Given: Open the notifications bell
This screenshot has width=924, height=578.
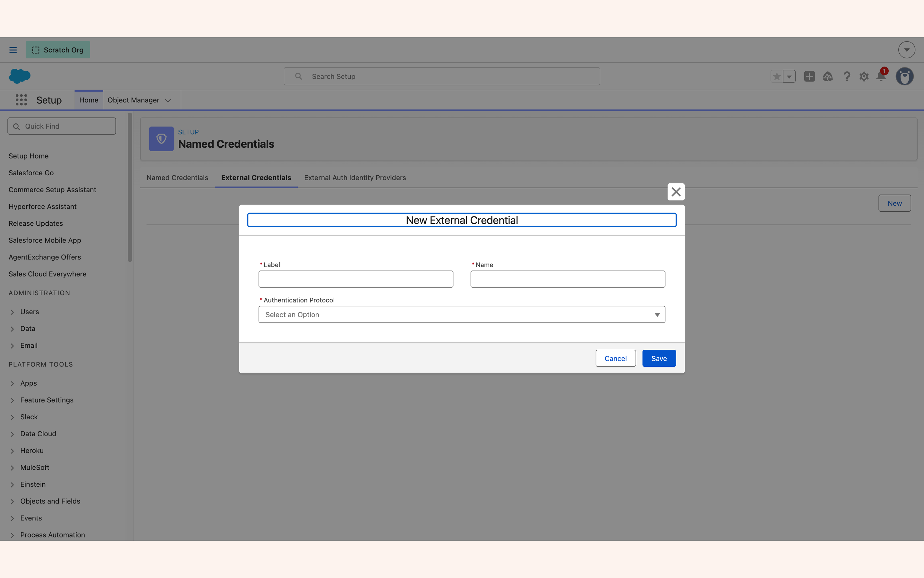Looking at the screenshot, I should pos(881,76).
